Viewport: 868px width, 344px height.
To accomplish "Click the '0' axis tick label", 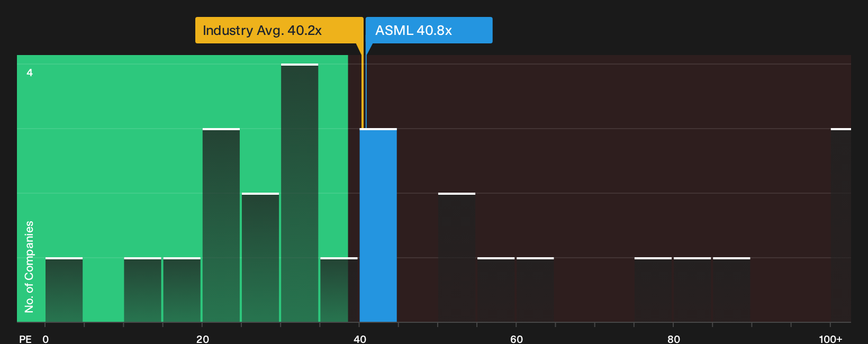I will coord(46,339).
